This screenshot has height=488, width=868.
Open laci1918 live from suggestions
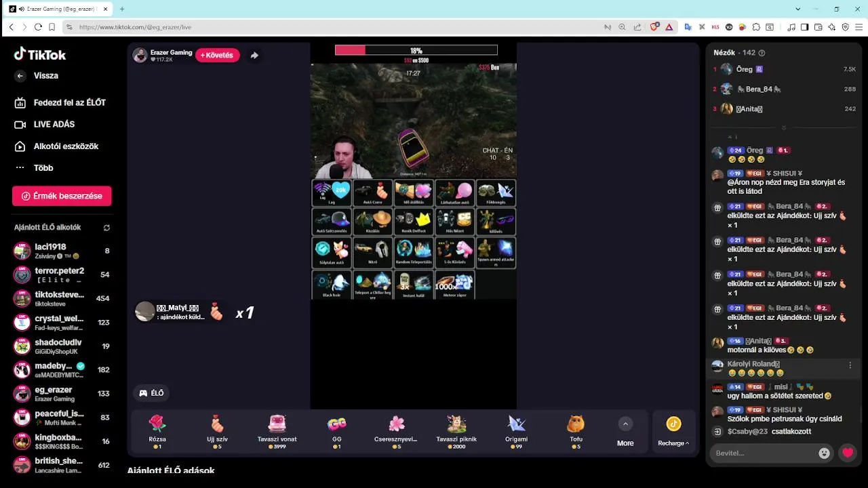[62, 251]
